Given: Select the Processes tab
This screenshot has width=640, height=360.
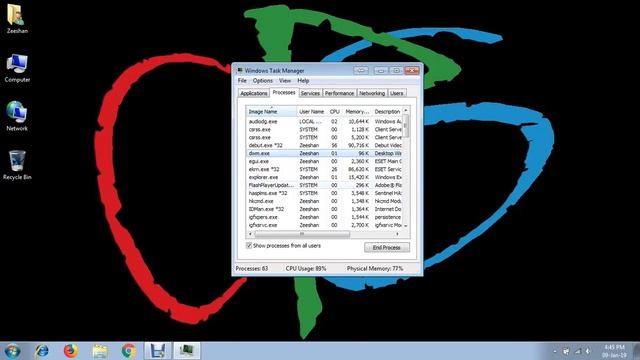Looking at the screenshot, I should (x=284, y=93).
